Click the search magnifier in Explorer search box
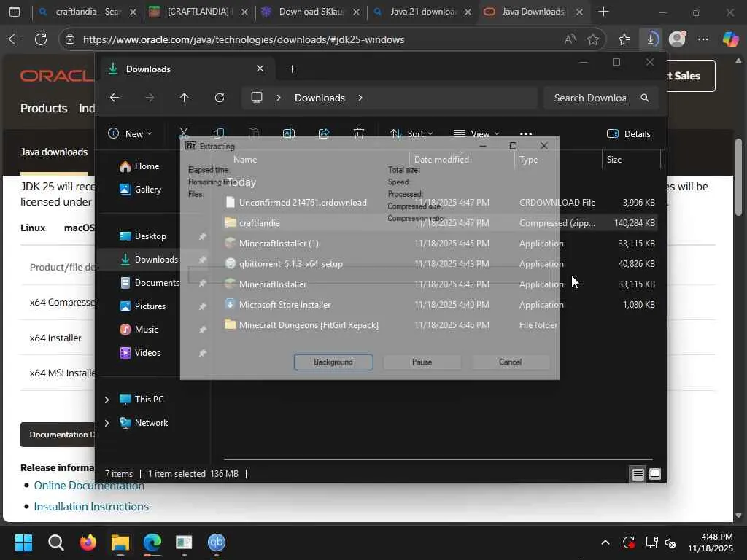Screen dimensions: 747x560 click(x=645, y=98)
